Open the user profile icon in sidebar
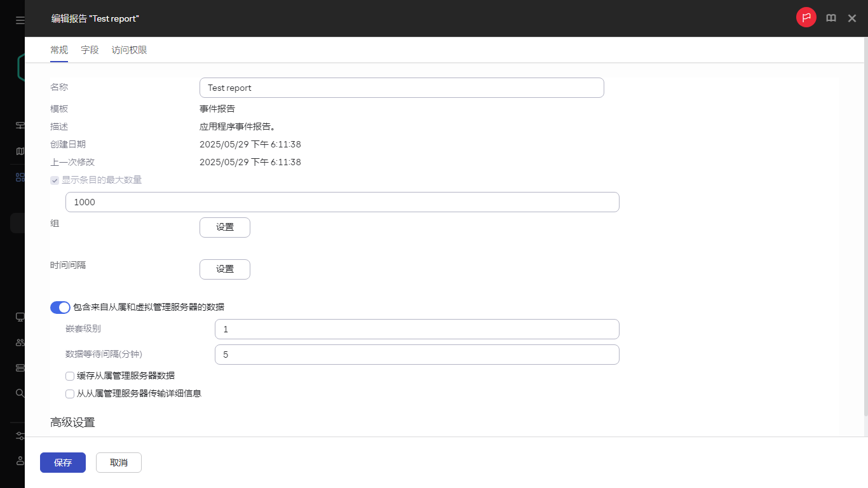Image resolution: width=868 pixels, height=488 pixels. 19,461
